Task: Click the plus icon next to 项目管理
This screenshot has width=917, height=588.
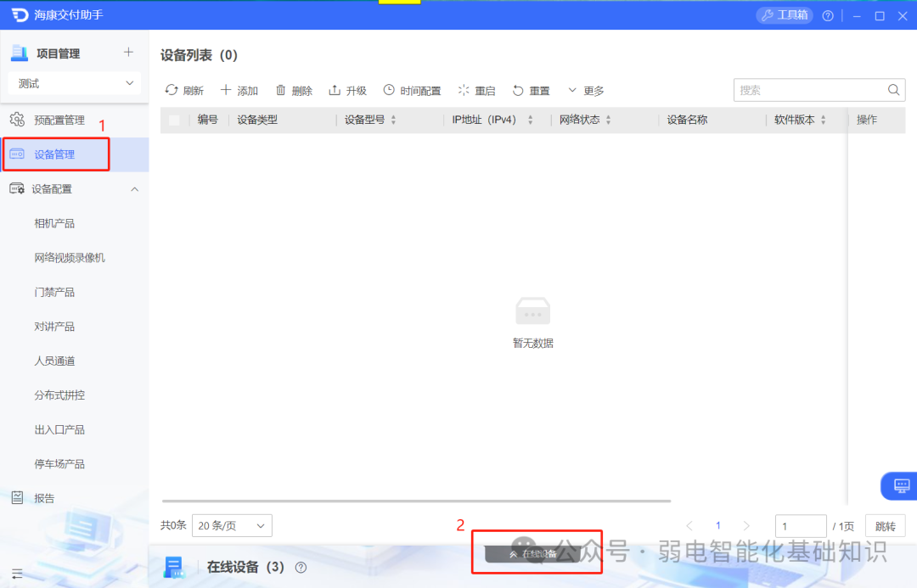Action: (129, 53)
